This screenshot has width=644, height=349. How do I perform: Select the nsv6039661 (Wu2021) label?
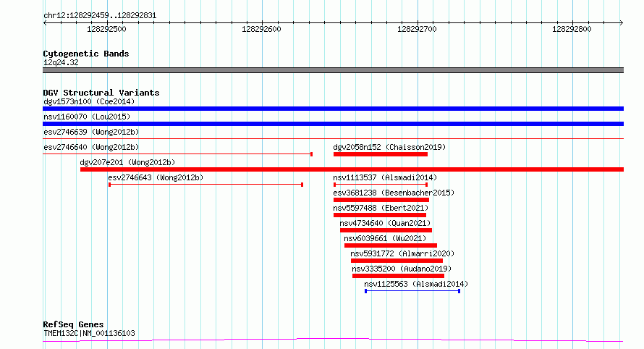385,238
